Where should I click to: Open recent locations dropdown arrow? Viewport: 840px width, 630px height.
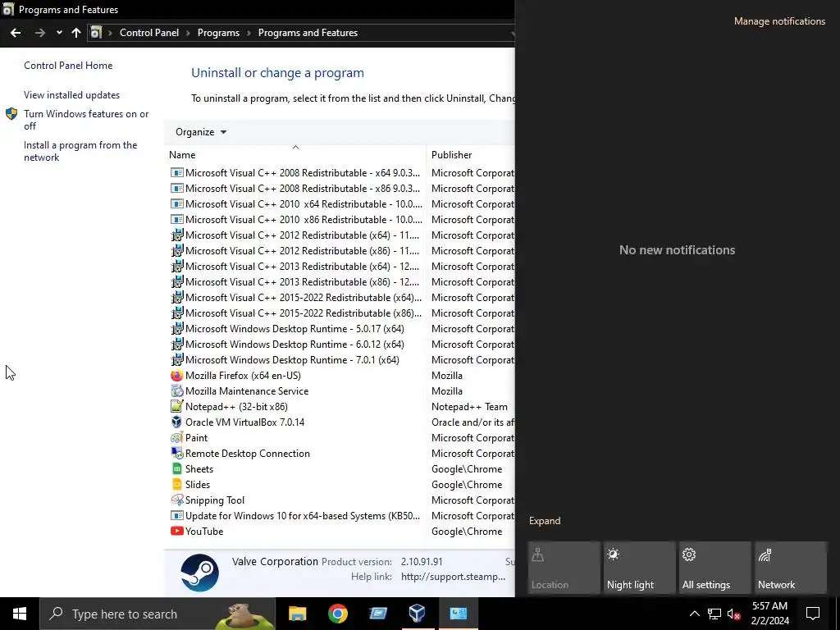pos(59,33)
